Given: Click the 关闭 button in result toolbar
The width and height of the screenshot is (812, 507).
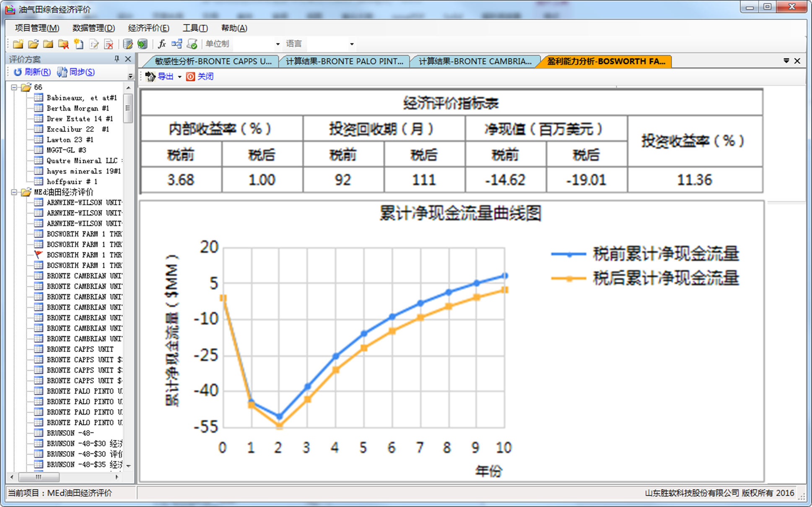Looking at the screenshot, I should (200, 77).
